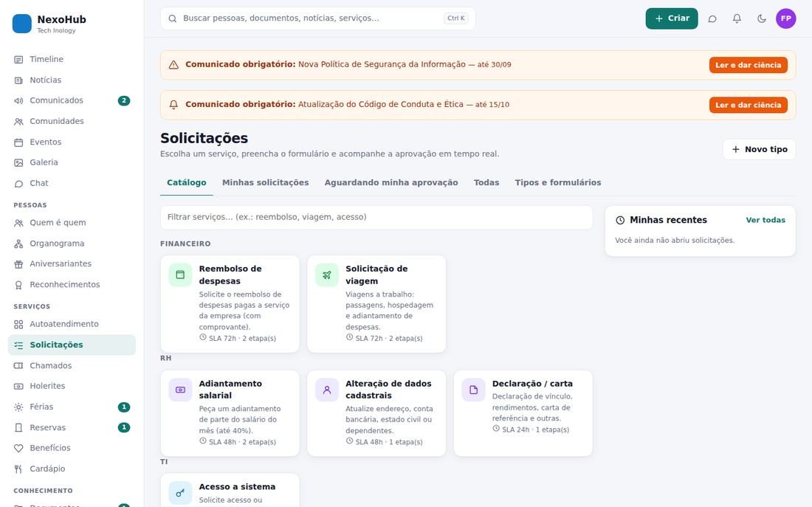This screenshot has height=507, width=812.
Task: Select the Catálogo tab
Action: click(187, 182)
